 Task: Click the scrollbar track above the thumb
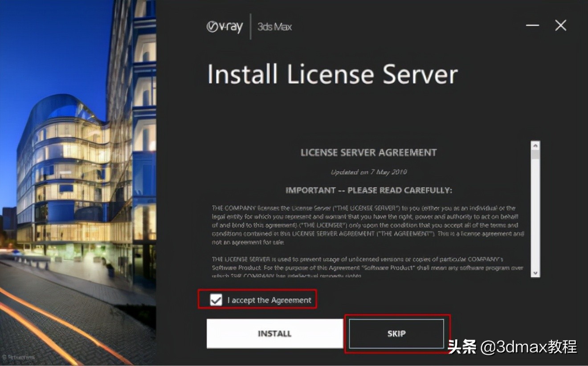click(x=535, y=148)
